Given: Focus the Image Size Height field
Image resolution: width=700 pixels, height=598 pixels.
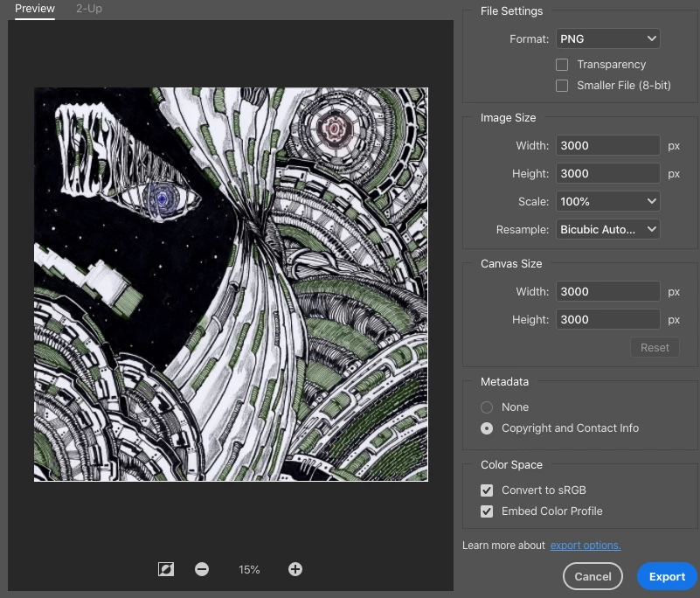Looking at the screenshot, I should (607, 173).
